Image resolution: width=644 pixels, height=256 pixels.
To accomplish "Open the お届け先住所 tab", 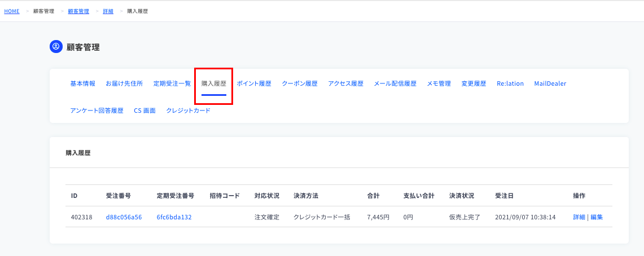I will click(x=124, y=83).
